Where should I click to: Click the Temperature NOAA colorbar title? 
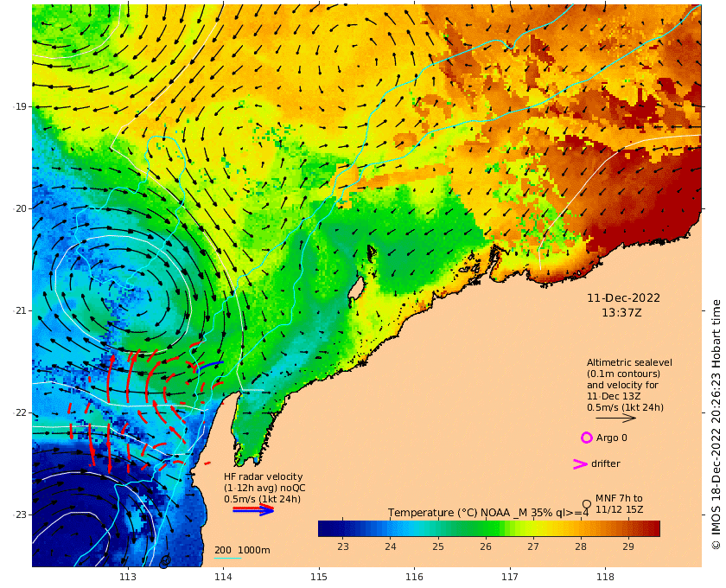click(x=488, y=513)
